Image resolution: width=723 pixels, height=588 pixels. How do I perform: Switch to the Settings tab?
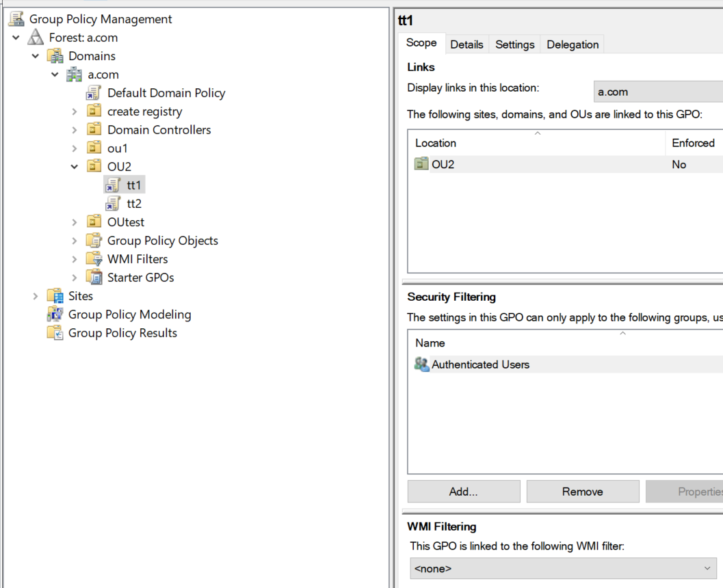click(514, 44)
